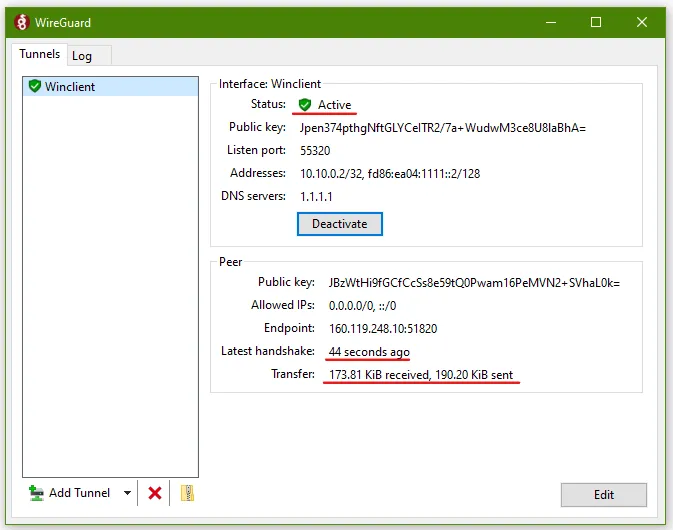Maximize the WireGuard window
The width and height of the screenshot is (673, 530).
point(596,22)
